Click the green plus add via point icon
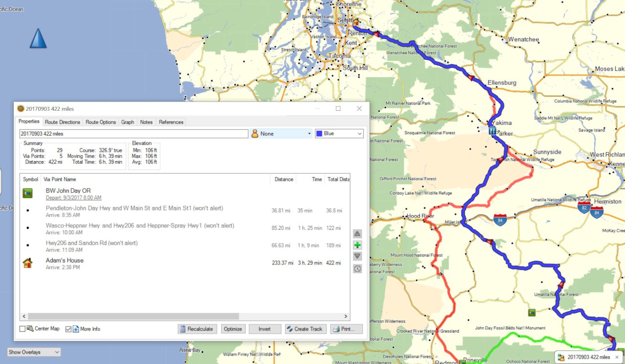Image resolution: width=625 pixels, height=364 pixels. [x=357, y=245]
